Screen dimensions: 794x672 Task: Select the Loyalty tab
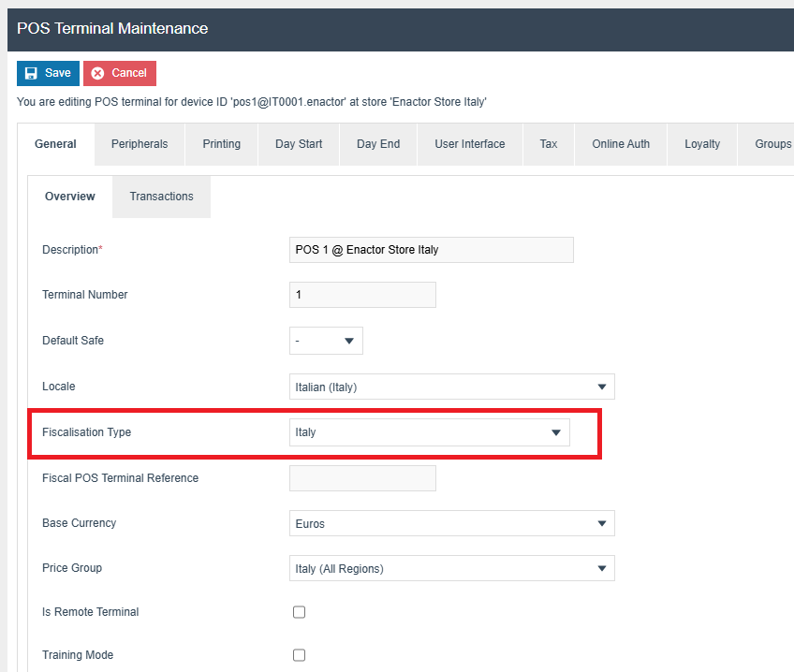[x=702, y=144]
